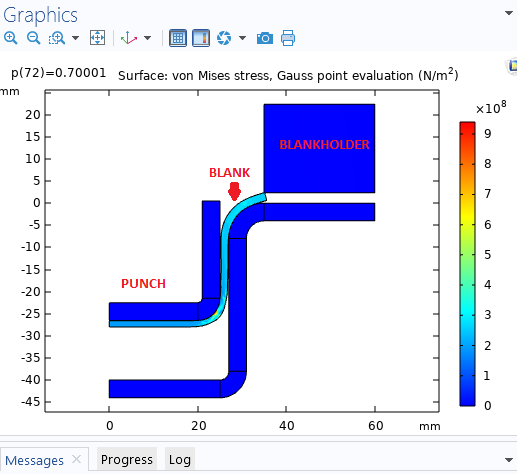Viewport: 517px width, 474px height.
Task: Expand the view axes dropdown arrow
Action: pyautogui.click(x=147, y=38)
